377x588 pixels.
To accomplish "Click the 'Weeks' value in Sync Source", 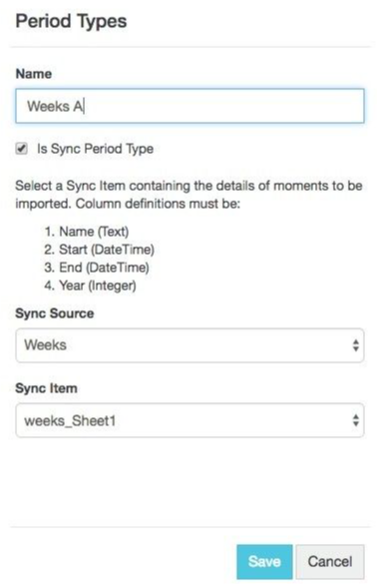I will tap(45, 345).
